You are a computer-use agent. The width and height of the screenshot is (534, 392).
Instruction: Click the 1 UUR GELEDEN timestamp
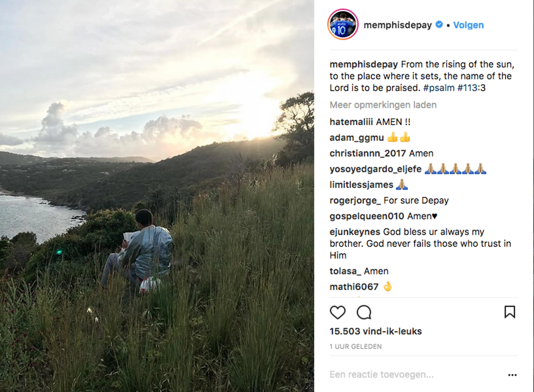pos(355,347)
